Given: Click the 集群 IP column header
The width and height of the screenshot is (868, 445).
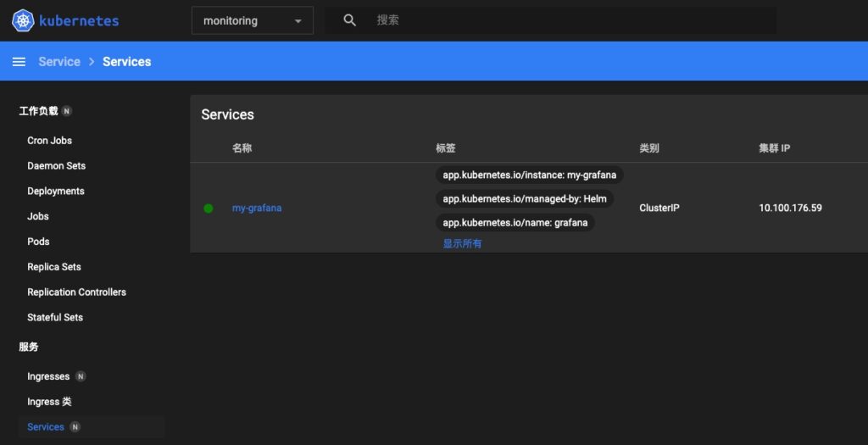Looking at the screenshot, I should 775,148.
